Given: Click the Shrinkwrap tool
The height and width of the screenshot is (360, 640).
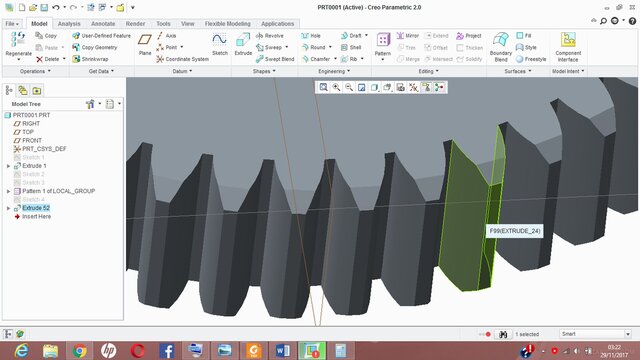Looking at the screenshot, I should [x=90, y=59].
